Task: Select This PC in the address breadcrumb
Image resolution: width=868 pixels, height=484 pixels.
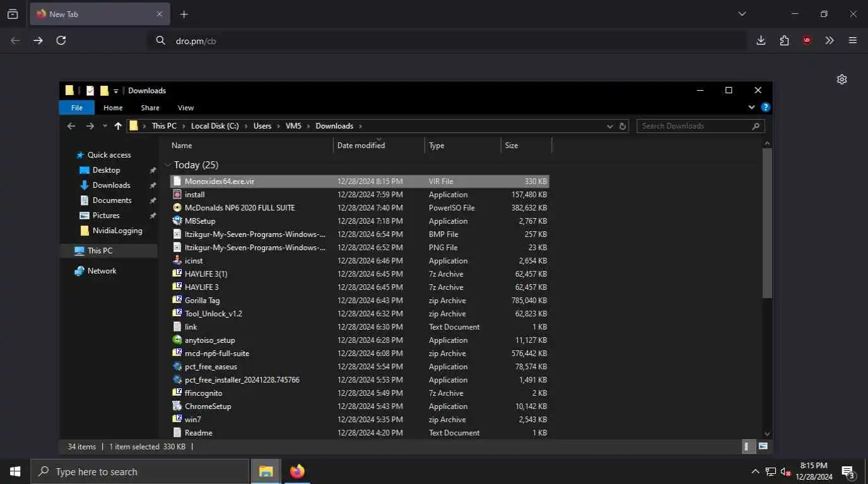Action: [164, 126]
